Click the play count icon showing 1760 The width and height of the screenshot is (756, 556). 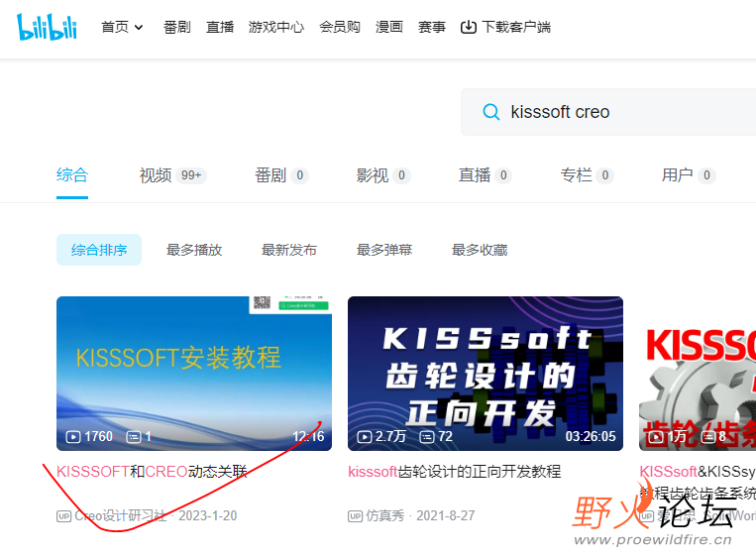72,437
